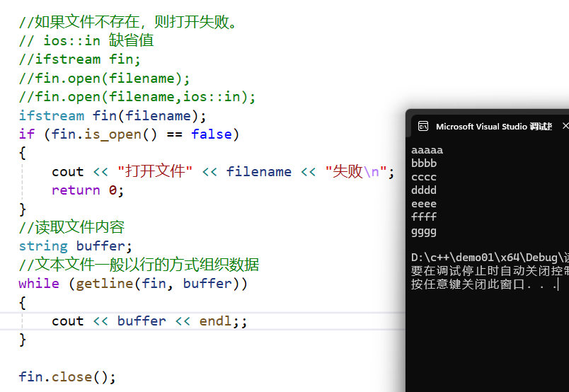Click console output line "gggg"
569x392 pixels.
pyautogui.click(x=424, y=231)
